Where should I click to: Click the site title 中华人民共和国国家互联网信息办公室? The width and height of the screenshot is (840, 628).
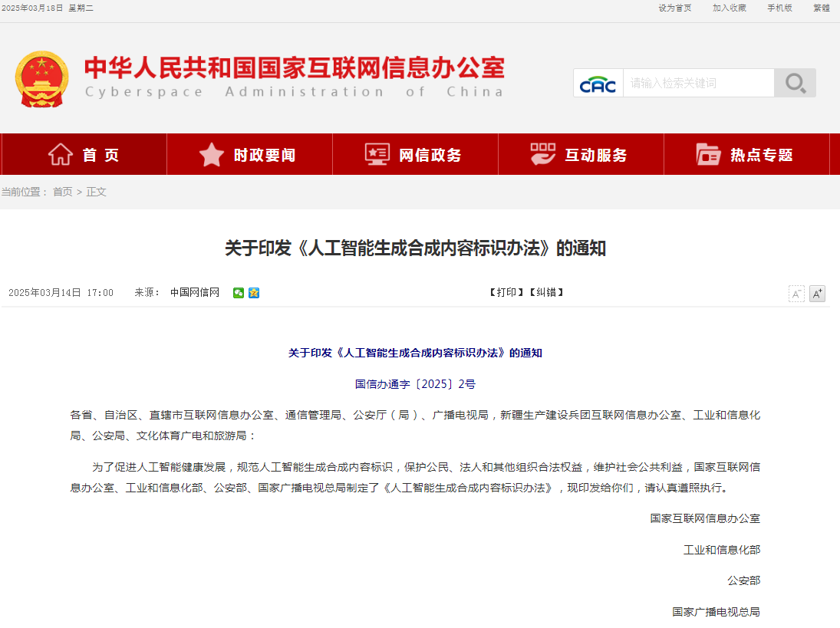295,67
